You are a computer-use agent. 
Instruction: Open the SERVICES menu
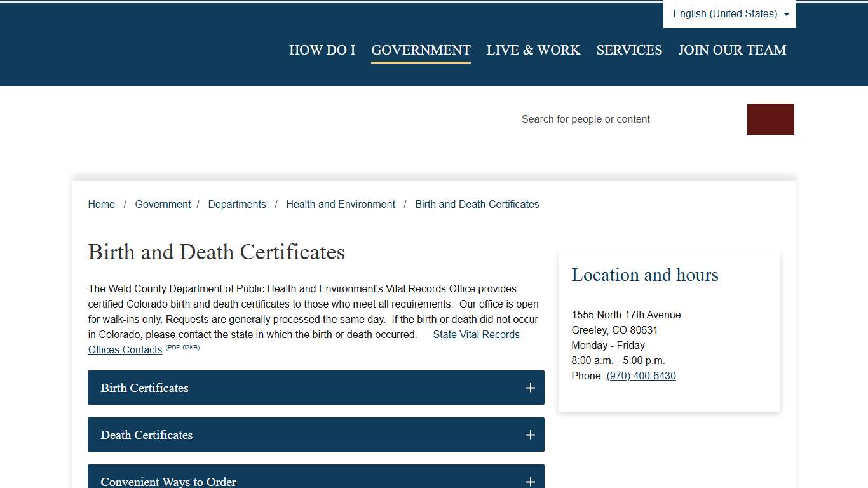coord(629,50)
